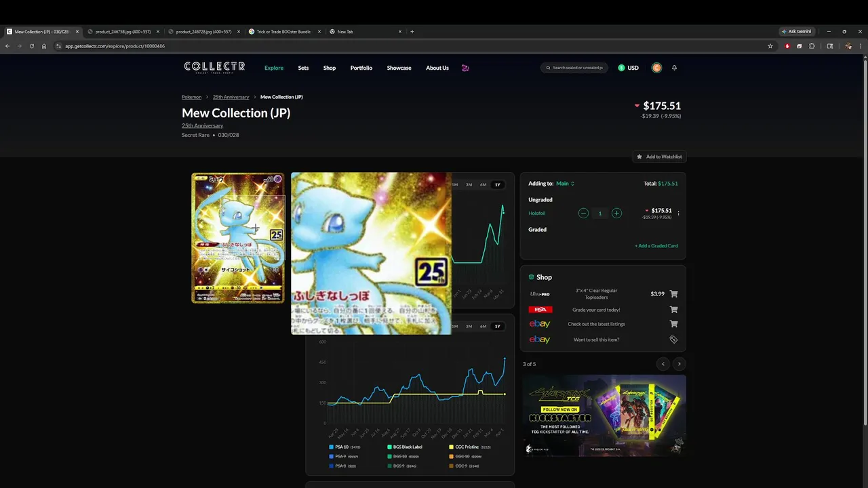
Task: Bookmark this page with the star
Action: (x=770, y=46)
